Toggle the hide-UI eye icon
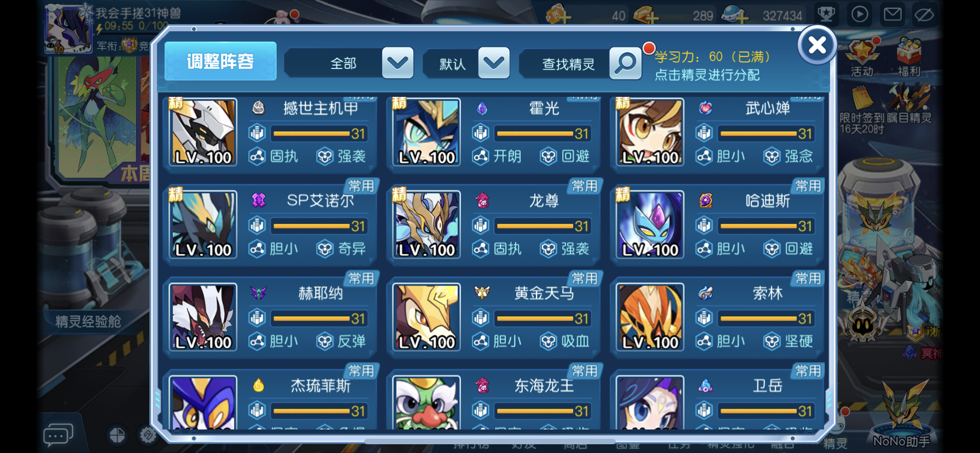The height and width of the screenshot is (453, 980). 925,15
